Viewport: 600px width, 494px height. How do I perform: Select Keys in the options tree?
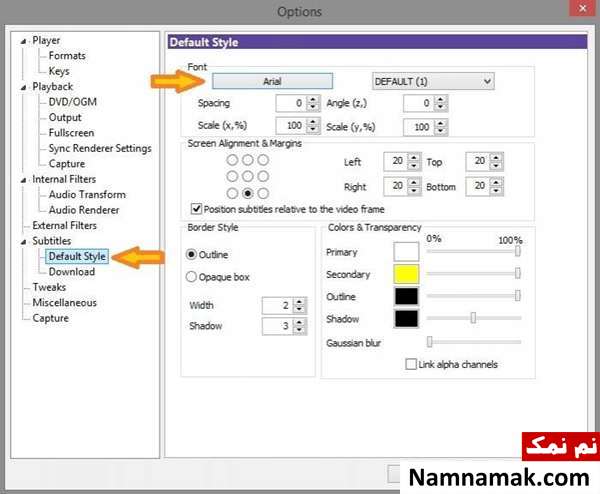click(59, 71)
